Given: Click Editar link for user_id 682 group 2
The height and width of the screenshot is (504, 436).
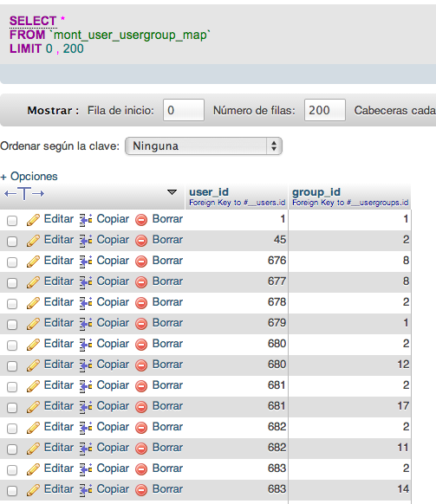Looking at the screenshot, I should point(59,427).
